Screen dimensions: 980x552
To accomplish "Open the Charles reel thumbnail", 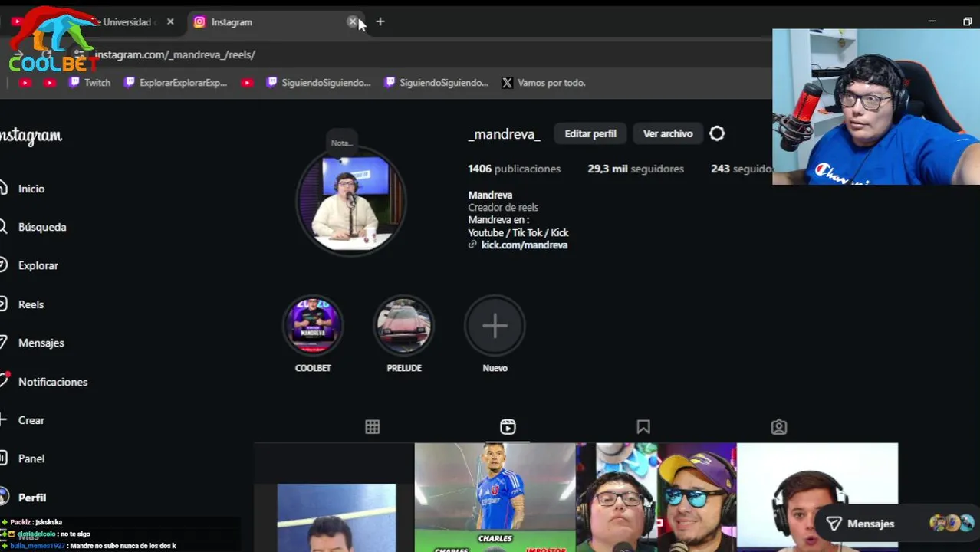I will (x=495, y=498).
